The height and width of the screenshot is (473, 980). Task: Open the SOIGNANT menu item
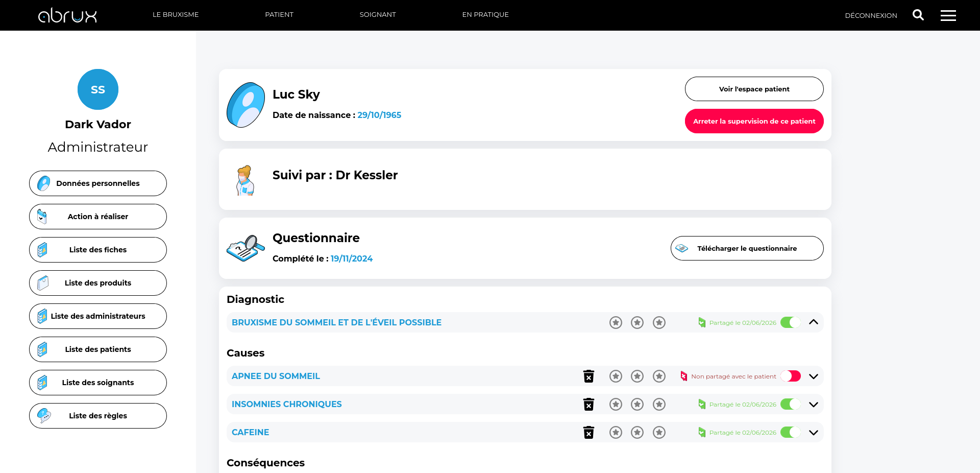[378, 15]
